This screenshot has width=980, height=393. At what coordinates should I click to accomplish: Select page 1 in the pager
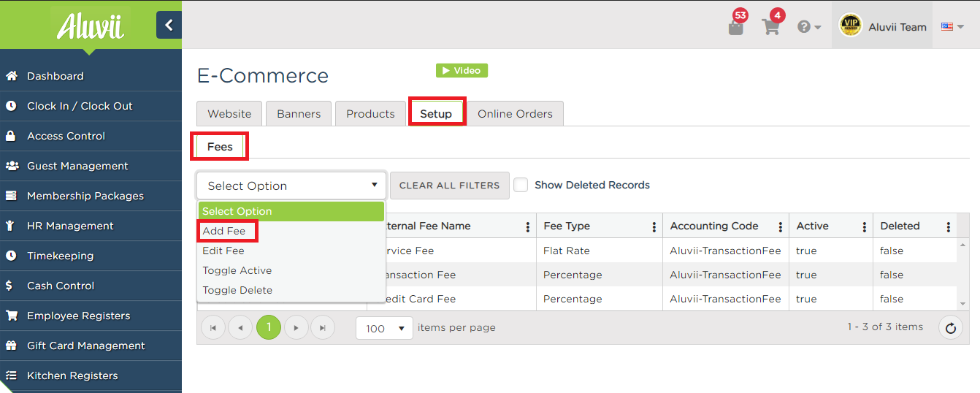tap(269, 327)
